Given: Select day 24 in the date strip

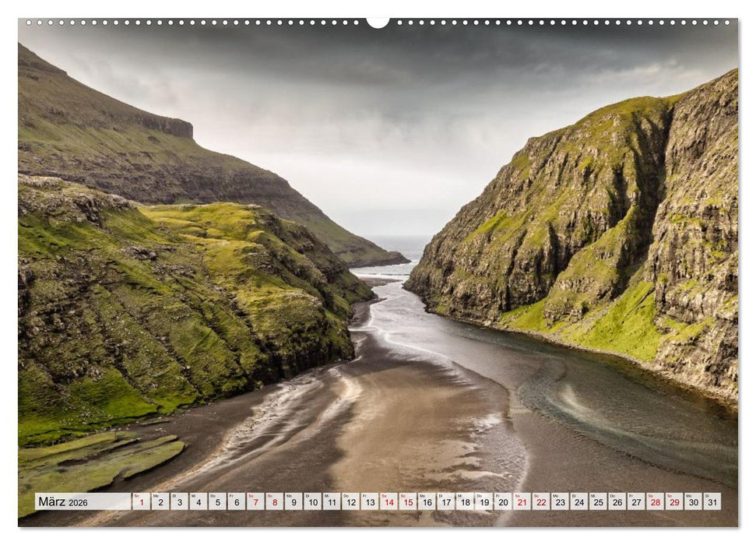Looking at the screenshot, I should (x=579, y=501).
